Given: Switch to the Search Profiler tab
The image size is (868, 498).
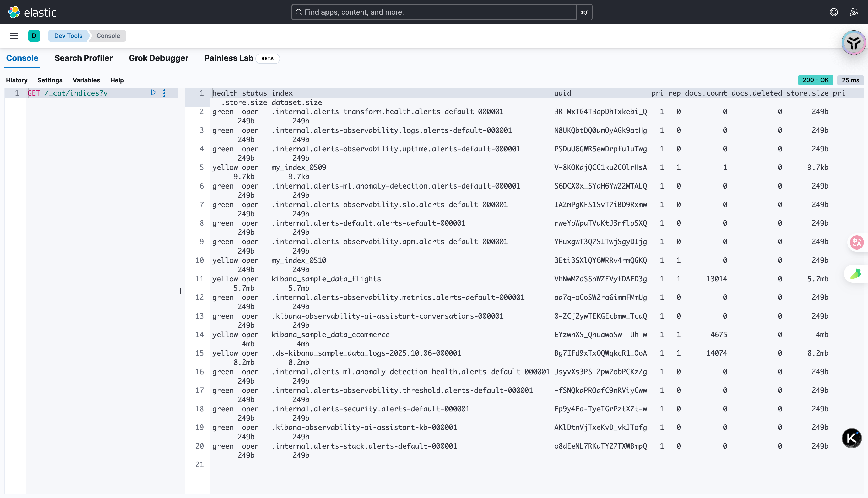Looking at the screenshot, I should pyautogui.click(x=83, y=58).
